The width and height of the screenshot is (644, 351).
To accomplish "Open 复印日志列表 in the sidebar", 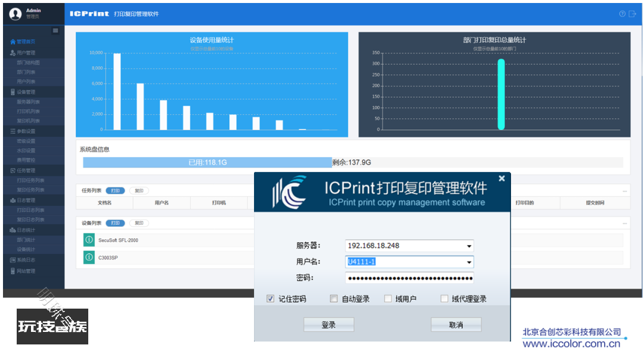I will coord(30,220).
